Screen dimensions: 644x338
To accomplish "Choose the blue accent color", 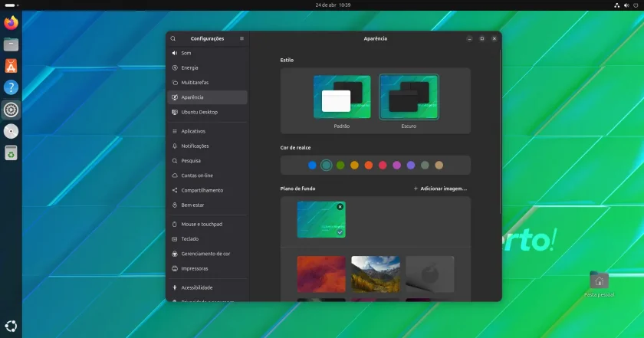I will point(312,165).
